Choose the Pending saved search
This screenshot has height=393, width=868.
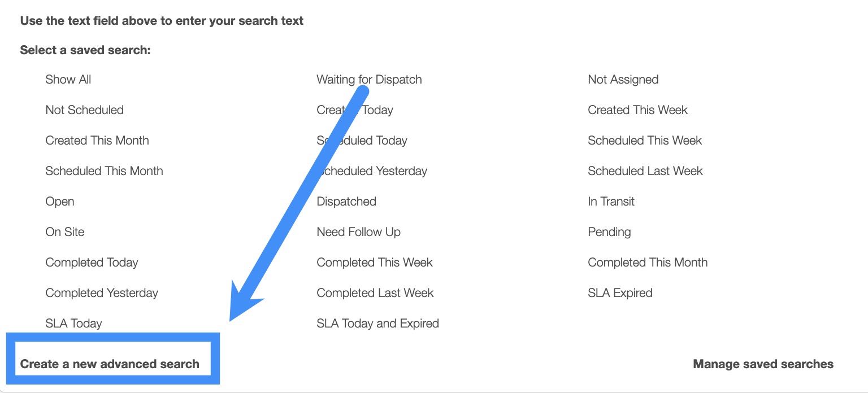(609, 232)
